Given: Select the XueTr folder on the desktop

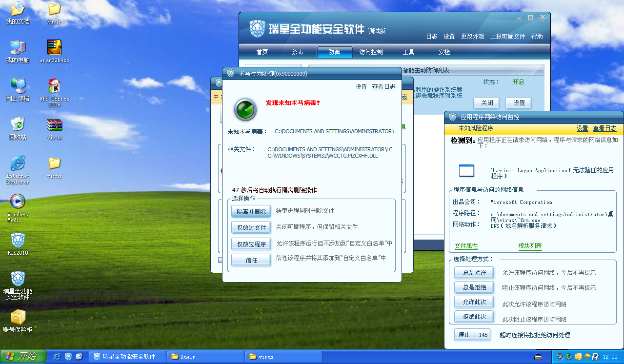Looking at the screenshot, I should pyautogui.click(x=54, y=13).
